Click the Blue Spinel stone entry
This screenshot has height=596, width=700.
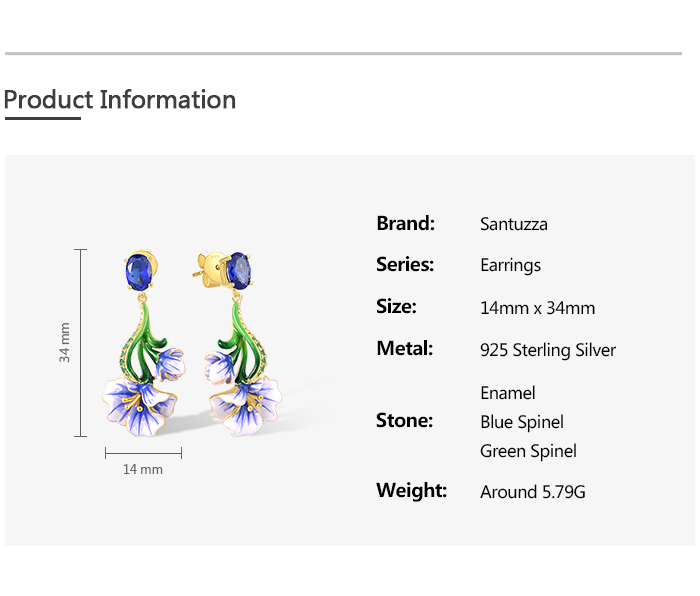pos(522,422)
